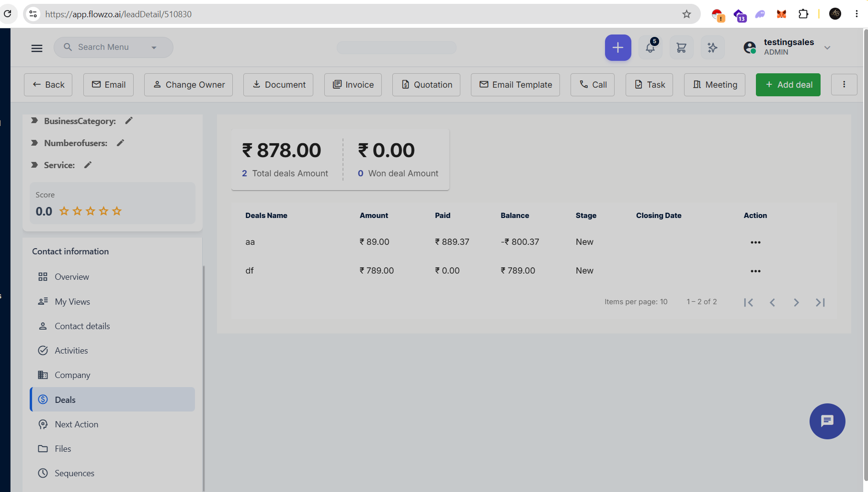The width and height of the screenshot is (868, 492).
Task: Edit the Service field pencil
Action: 88,165
